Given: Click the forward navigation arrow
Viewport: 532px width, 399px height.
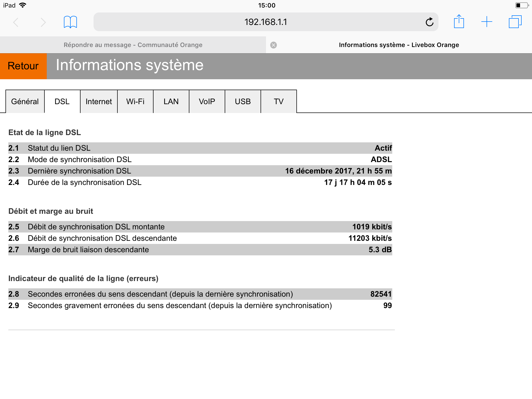Looking at the screenshot, I should coord(43,22).
